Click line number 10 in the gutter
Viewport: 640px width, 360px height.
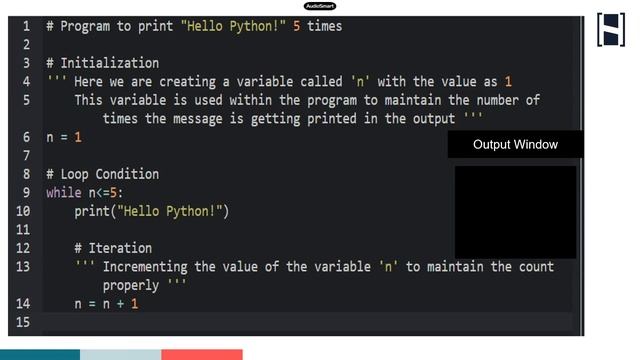[23, 211]
